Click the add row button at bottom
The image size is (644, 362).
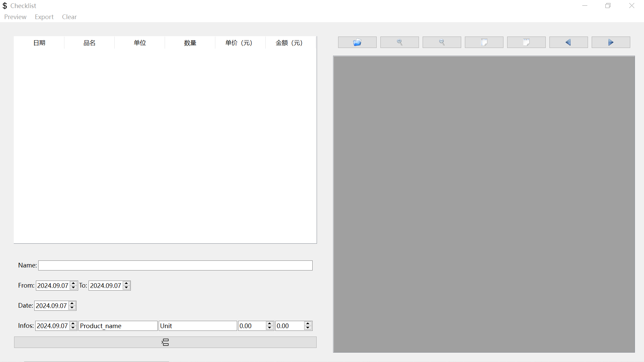[x=165, y=342]
